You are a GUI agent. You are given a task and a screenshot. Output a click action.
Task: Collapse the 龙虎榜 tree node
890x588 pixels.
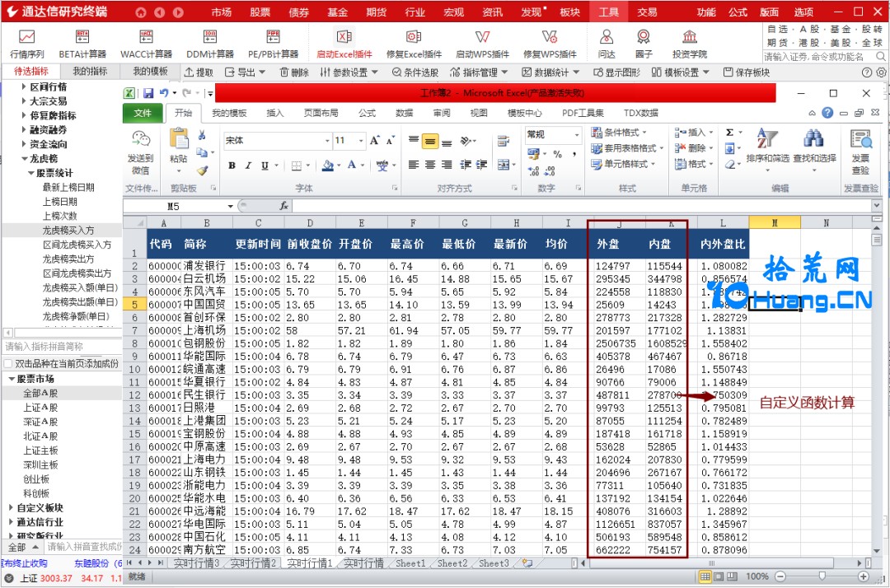coord(25,159)
